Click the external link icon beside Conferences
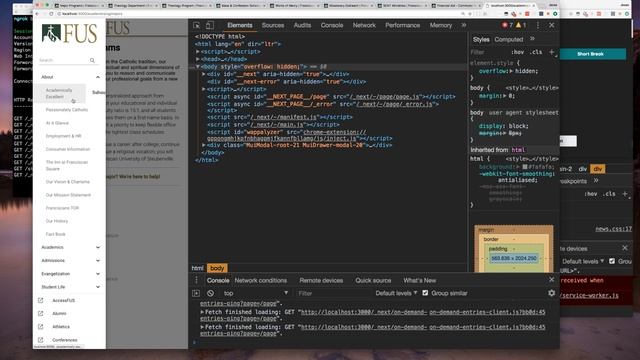The height and width of the screenshot is (360, 640). [40, 340]
